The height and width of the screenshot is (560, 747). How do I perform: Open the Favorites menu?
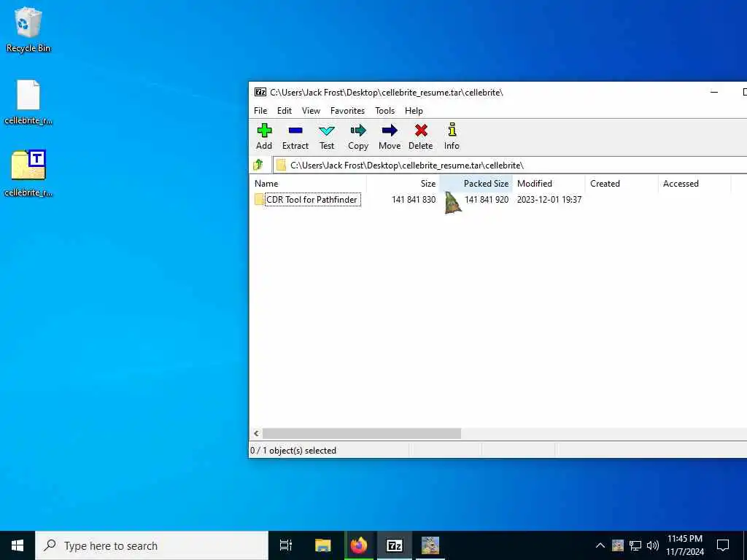click(x=348, y=111)
